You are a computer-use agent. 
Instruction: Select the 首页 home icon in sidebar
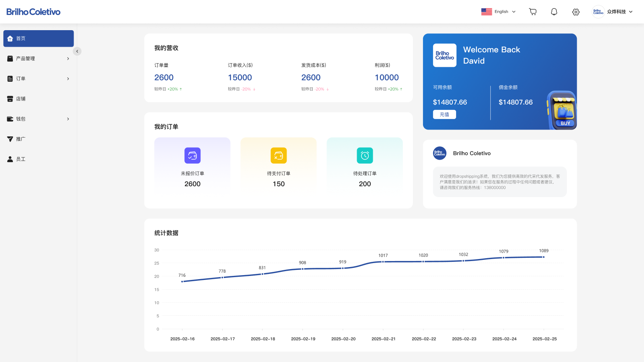pos(10,38)
